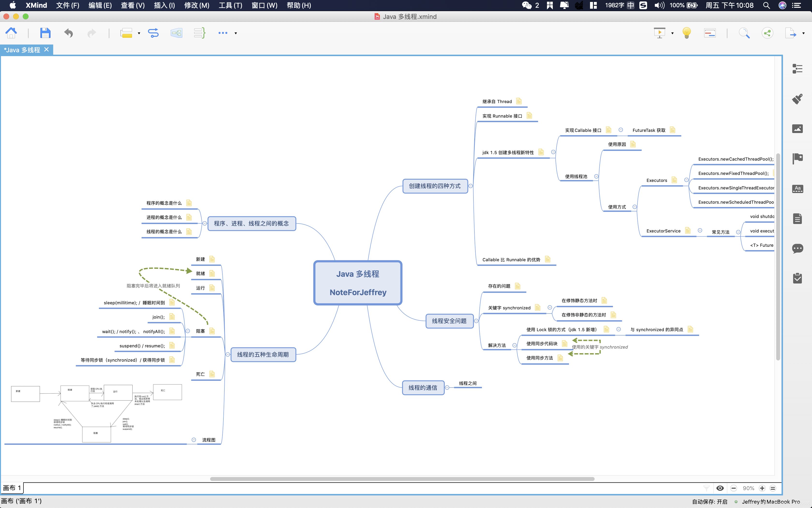Insert a new topic using the topic icon
Screen dimensions: 812x508
126,33
